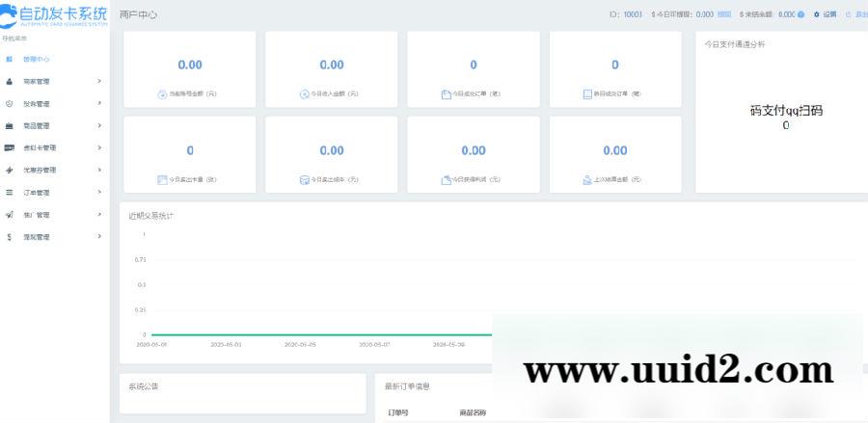Expand the 订单管理 menu chevron
Image resolution: width=868 pixels, height=423 pixels.
pos(99,192)
